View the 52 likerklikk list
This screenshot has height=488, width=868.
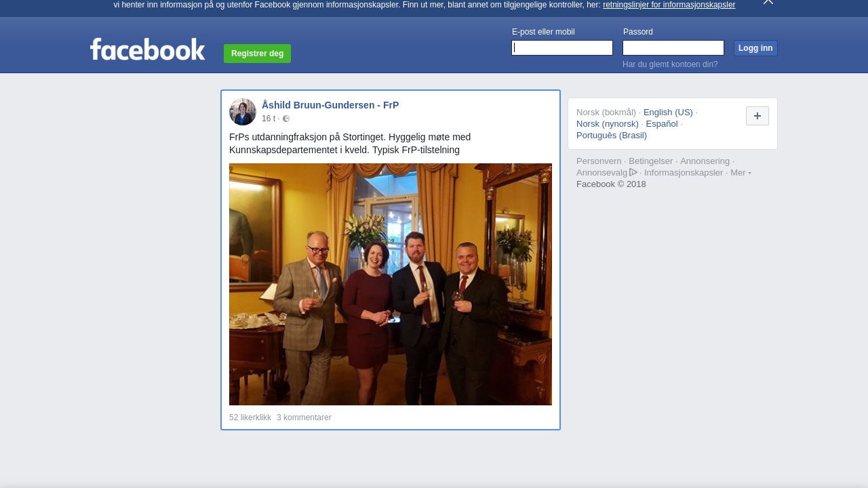250,418
